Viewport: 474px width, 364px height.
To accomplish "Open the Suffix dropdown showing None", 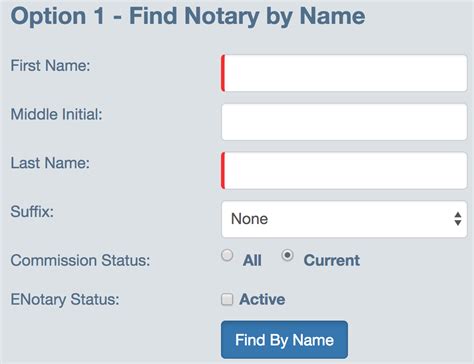I will click(344, 219).
